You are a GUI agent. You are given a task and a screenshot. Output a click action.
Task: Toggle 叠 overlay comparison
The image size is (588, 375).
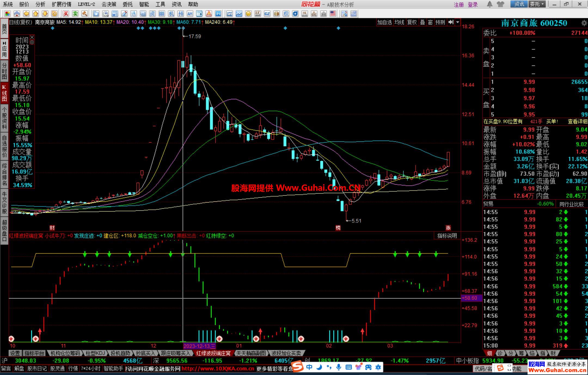pyautogui.click(x=422, y=22)
